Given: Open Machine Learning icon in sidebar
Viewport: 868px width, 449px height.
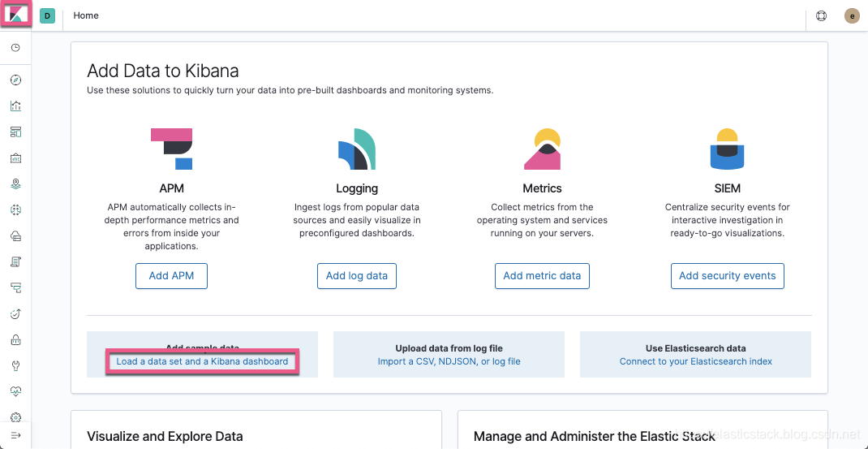Looking at the screenshot, I should pos(15,209).
